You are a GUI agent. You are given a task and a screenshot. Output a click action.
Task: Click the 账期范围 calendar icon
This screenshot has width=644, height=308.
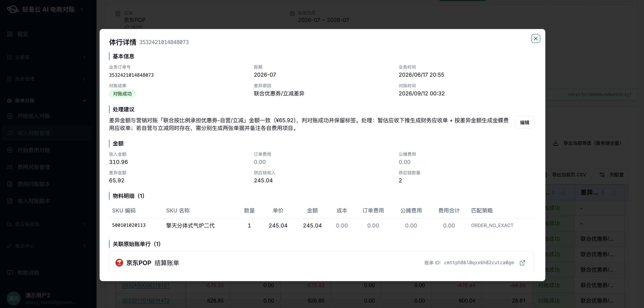tap(292, 13)
